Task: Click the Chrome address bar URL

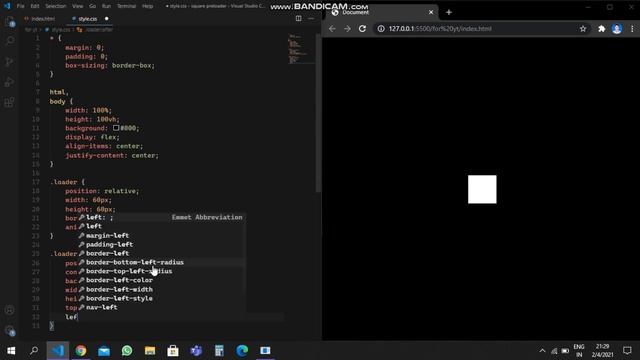Action: click(x=440, y=29)
